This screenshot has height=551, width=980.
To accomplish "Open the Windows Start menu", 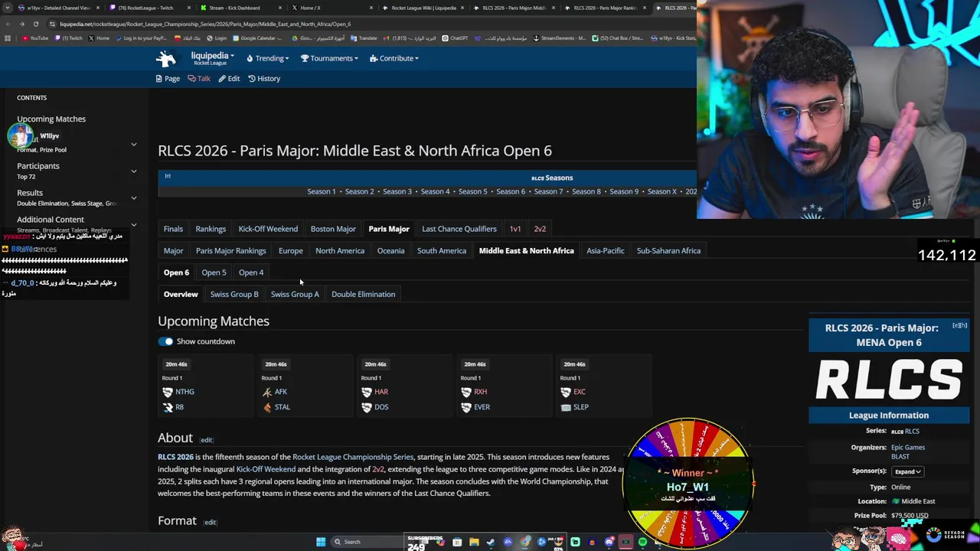I will [x=321, y=542].
